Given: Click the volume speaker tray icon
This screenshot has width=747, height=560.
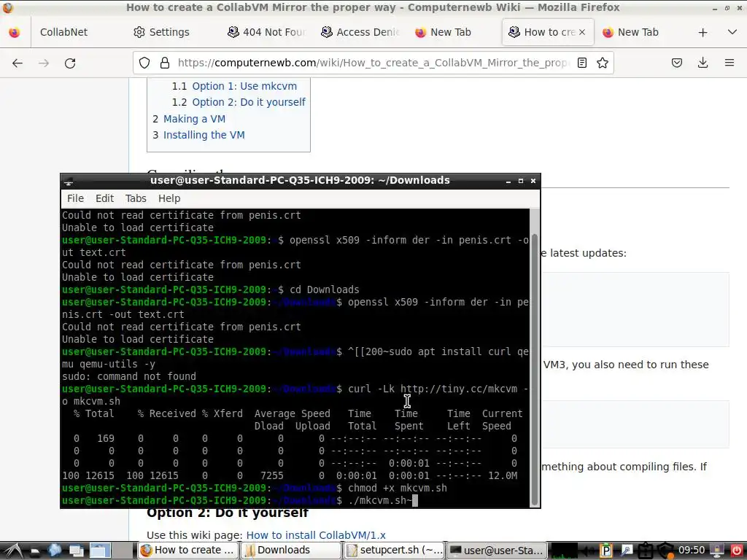Looking at the screenshot, I should [x=587, y=551].
